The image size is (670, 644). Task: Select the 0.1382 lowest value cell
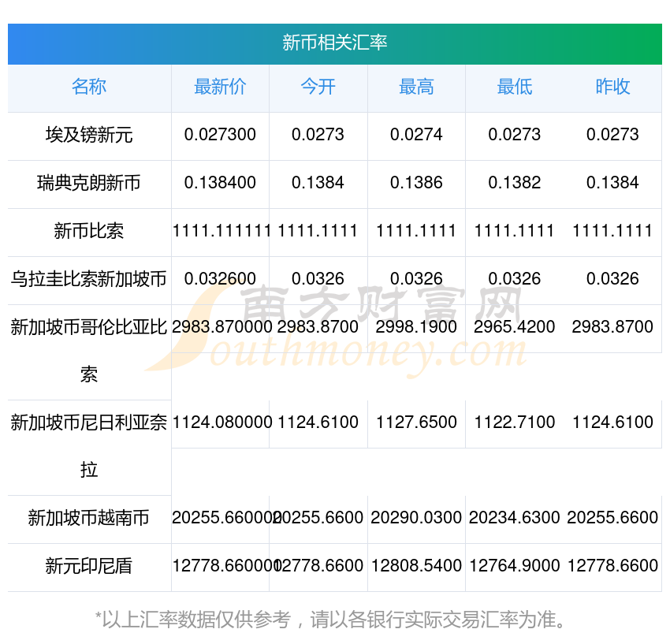[x=514, y=183]
